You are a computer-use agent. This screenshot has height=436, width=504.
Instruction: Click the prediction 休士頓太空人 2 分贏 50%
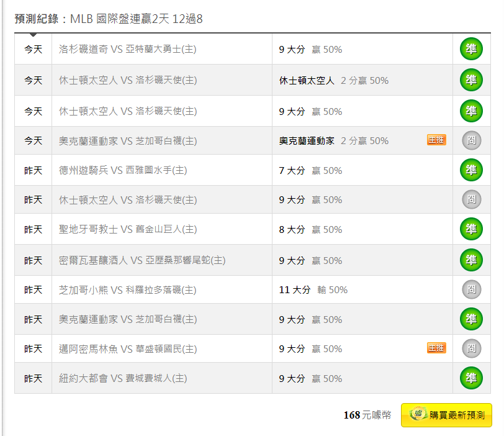click(x=334, y=80)
